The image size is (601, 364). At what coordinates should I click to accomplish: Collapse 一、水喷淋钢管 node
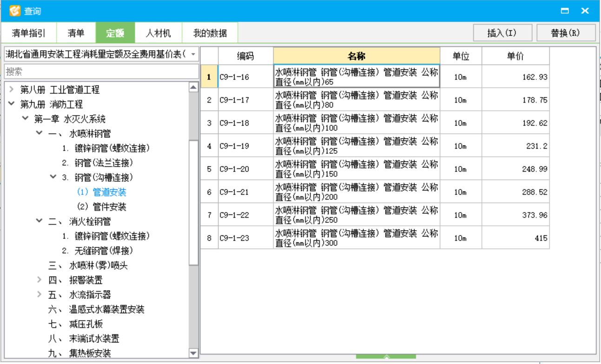pyautogui.click(x=39, y=133)
